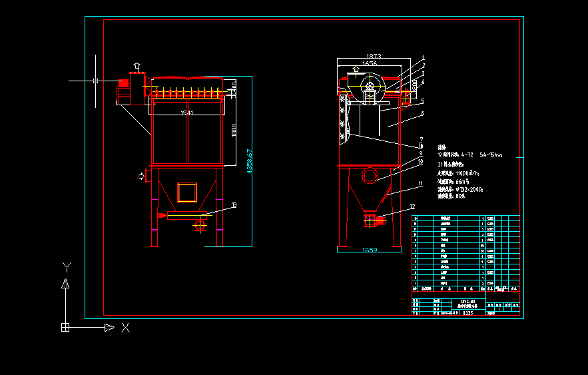The height and width of the screenshot is (375, 588).
Task: Select callout number 5
Action: pyautogui.click(x=423, y=101)
